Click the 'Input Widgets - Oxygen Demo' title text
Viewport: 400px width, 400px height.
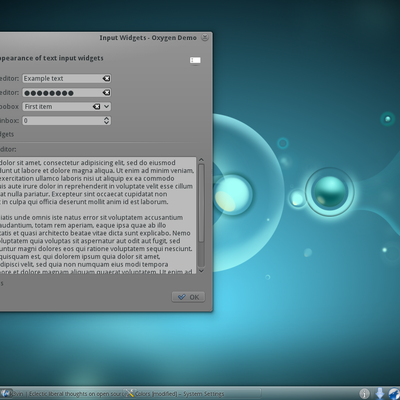click(148, 38)
